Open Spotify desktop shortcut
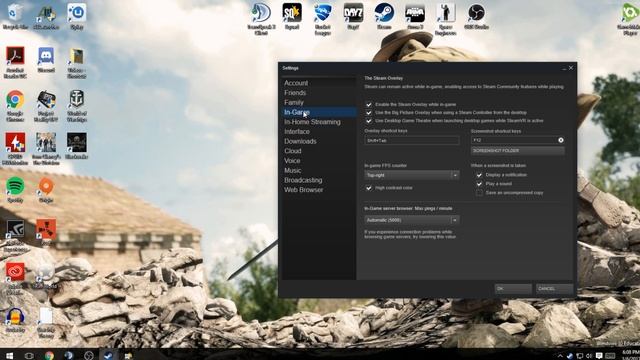The height and width of the screenshot is (360, 640). tap(15, 190)
